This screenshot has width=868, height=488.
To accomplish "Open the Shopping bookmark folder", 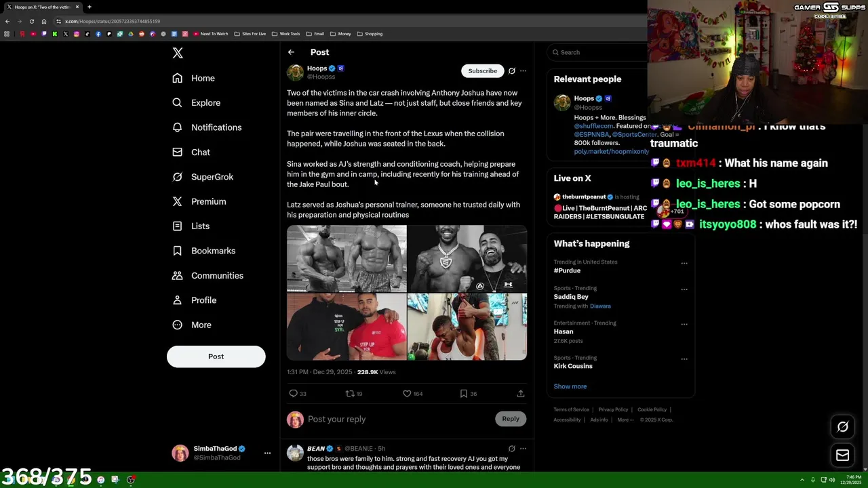I will point(370,34).
